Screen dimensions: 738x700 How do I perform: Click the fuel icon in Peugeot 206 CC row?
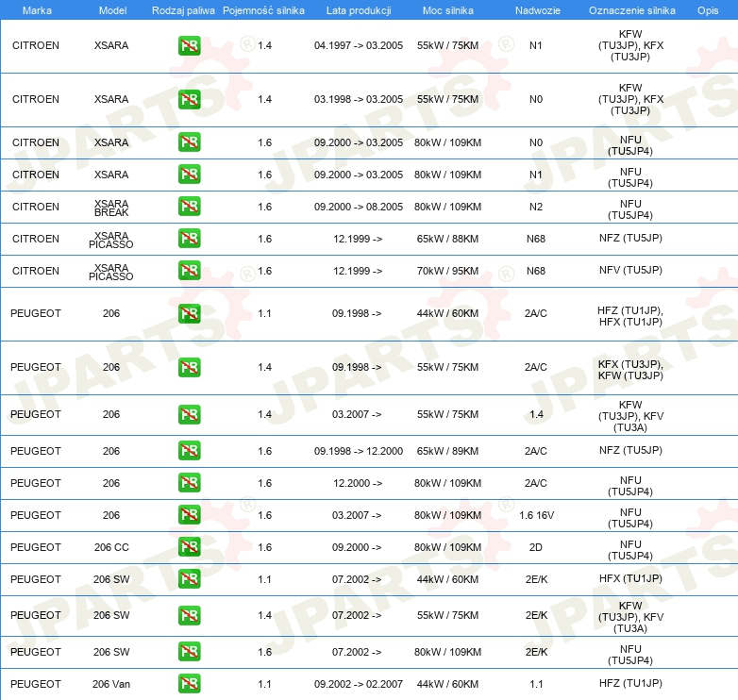pos(189,547)
